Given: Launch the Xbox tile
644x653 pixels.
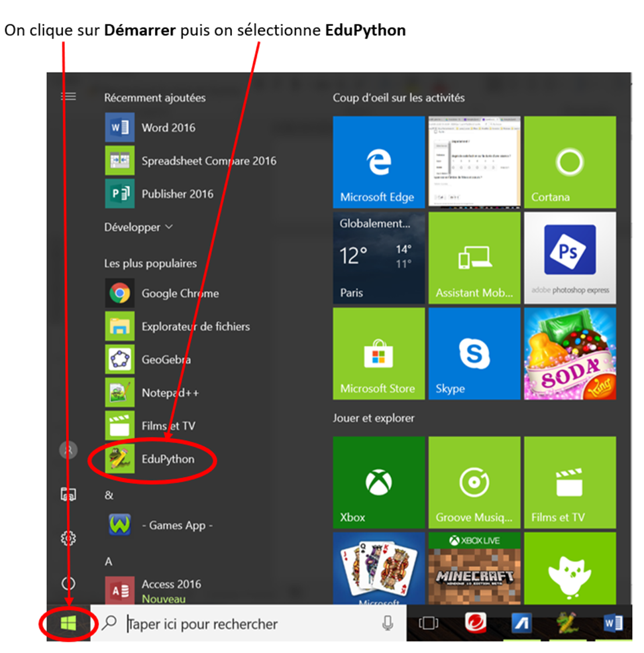Looking at the screenshot, I should [378, 482].
